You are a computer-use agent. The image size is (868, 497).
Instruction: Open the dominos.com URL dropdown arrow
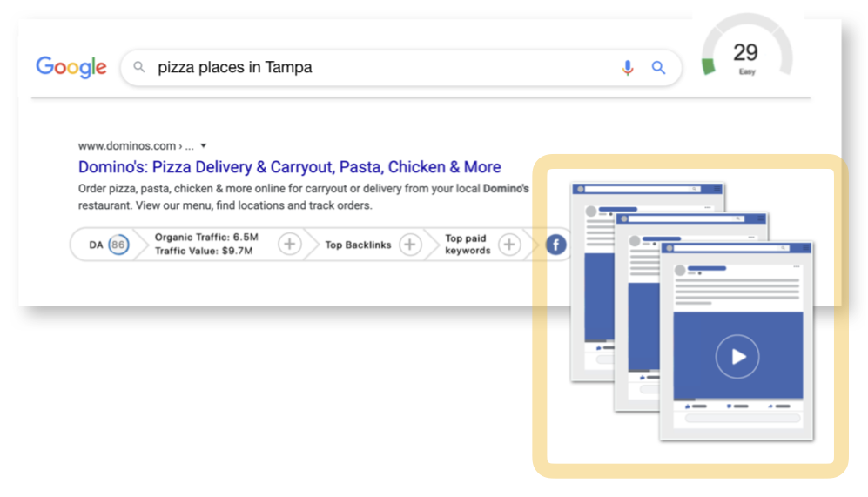pos(203,146)
